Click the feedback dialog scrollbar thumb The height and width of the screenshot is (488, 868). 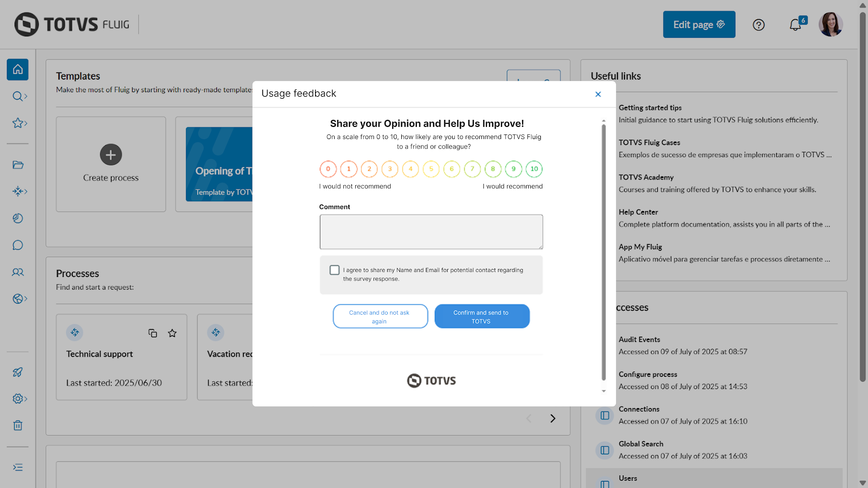(603, 252)
